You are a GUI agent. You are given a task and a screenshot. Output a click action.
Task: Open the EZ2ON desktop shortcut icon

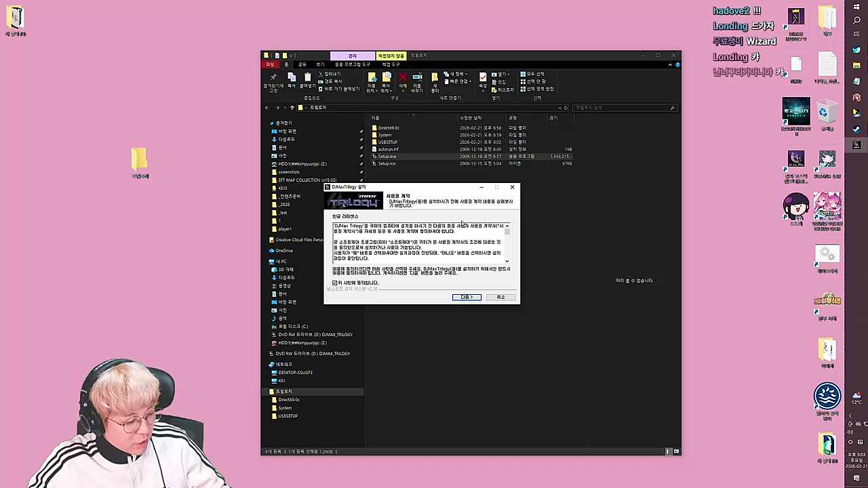click(795, 113)
